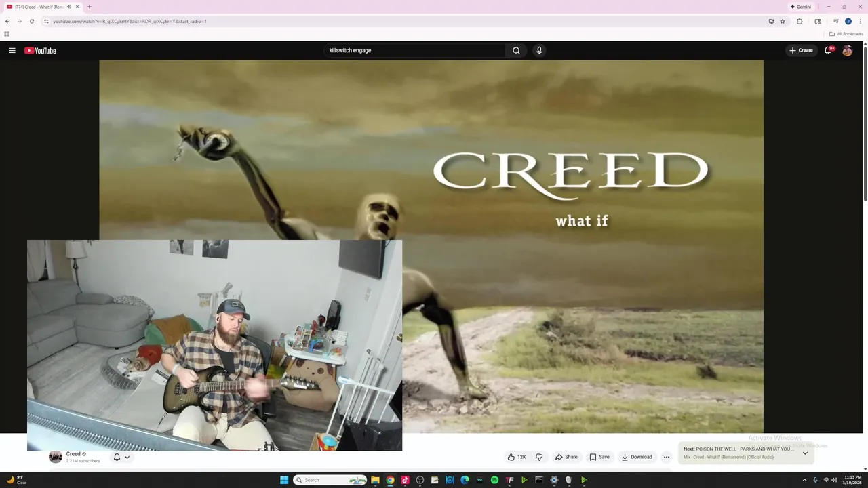The height and width of the screenshot is (488, 868).
Task: Click the Creed What If video player
Action: [431, 246]
